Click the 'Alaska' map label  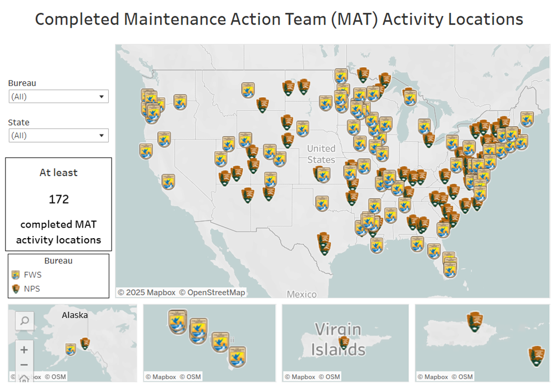coord(74,315)
